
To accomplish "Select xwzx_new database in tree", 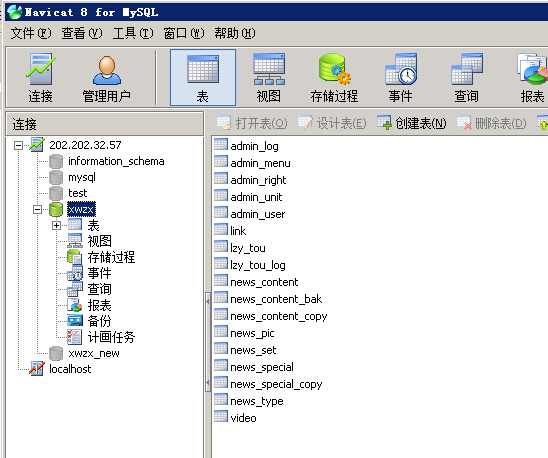I will tap(94, 353).
